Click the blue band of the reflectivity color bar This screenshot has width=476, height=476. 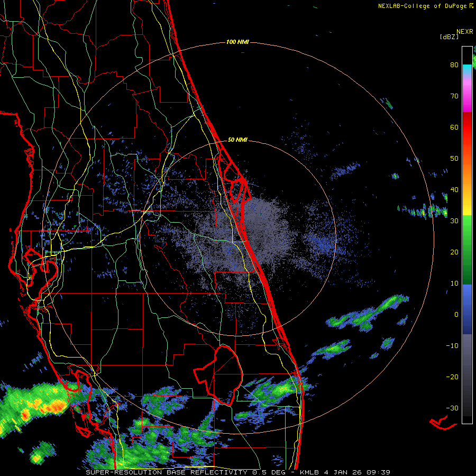[467, 309]
